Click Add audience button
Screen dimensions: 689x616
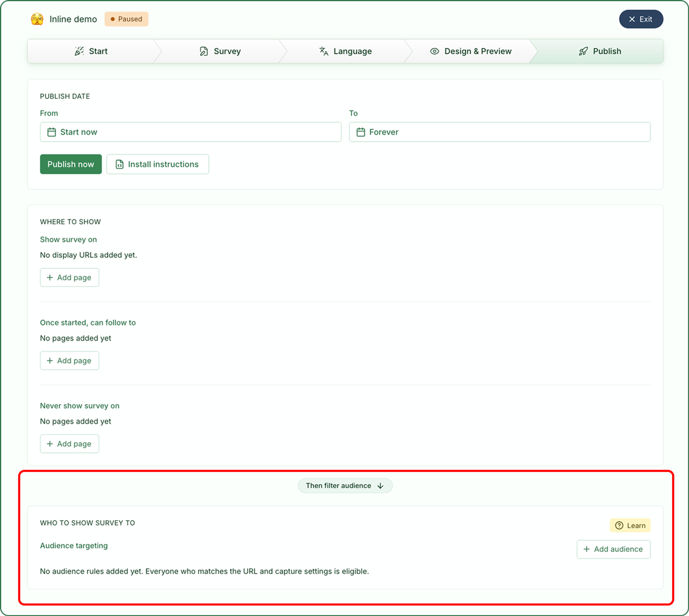613,549
